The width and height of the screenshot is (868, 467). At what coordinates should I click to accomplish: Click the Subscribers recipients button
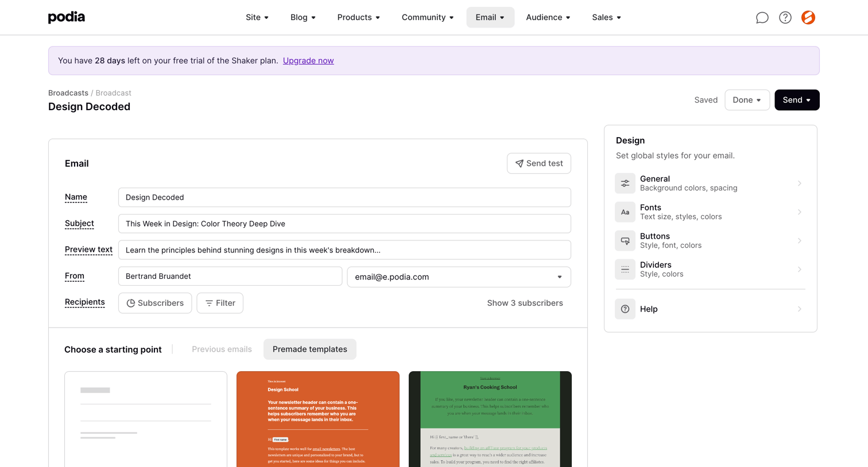click(155, 303)
